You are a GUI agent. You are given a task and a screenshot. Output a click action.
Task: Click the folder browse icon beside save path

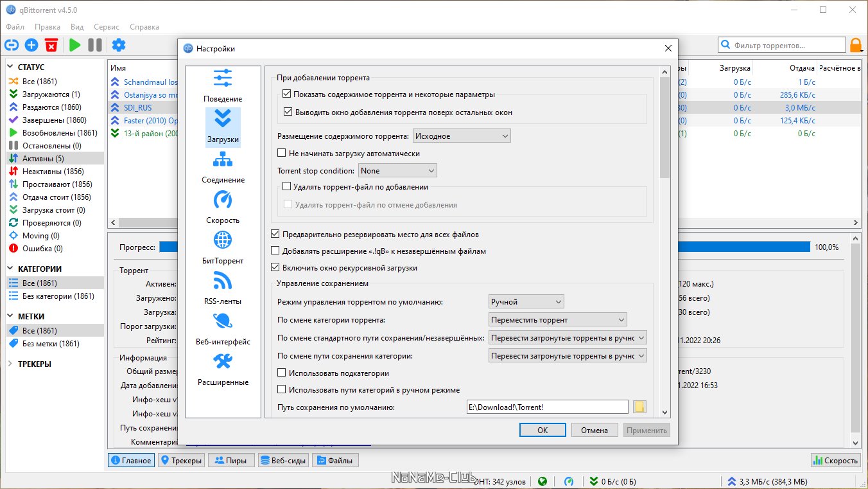[x=639, y=407]
